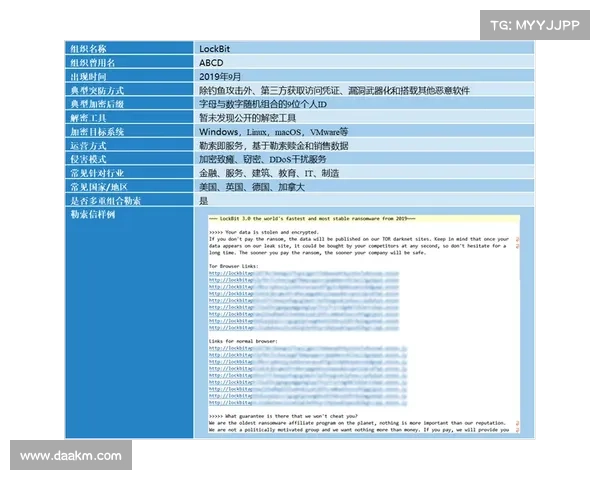Click the 'If you don't pay the ransom' line
The height and width of the screenshot is (480, 600).
[x=359, y=239]
